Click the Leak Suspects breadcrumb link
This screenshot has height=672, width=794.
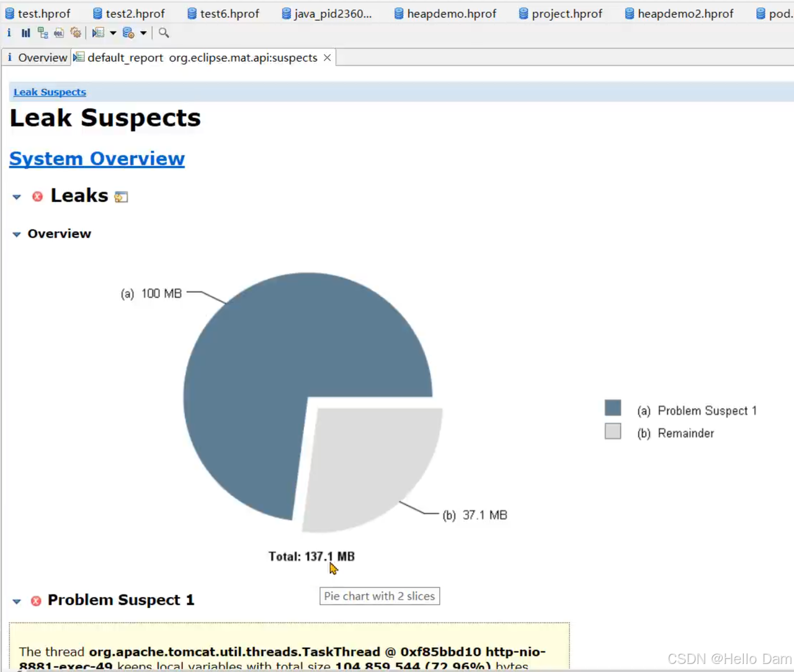(50, 92)
